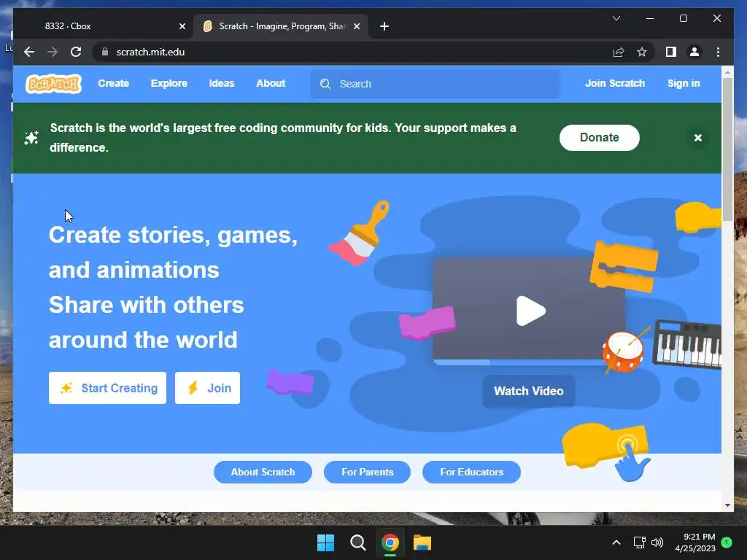Open the Chrome profile icon
This screenshot has width=747, height=560.
tap(694, 52)
